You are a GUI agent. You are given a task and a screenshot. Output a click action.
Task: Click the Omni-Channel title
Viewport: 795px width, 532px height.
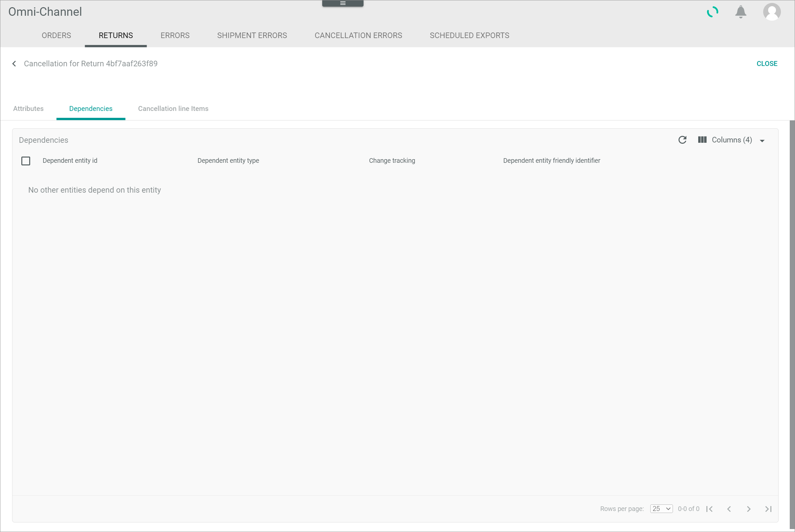[x=45, y=12]
